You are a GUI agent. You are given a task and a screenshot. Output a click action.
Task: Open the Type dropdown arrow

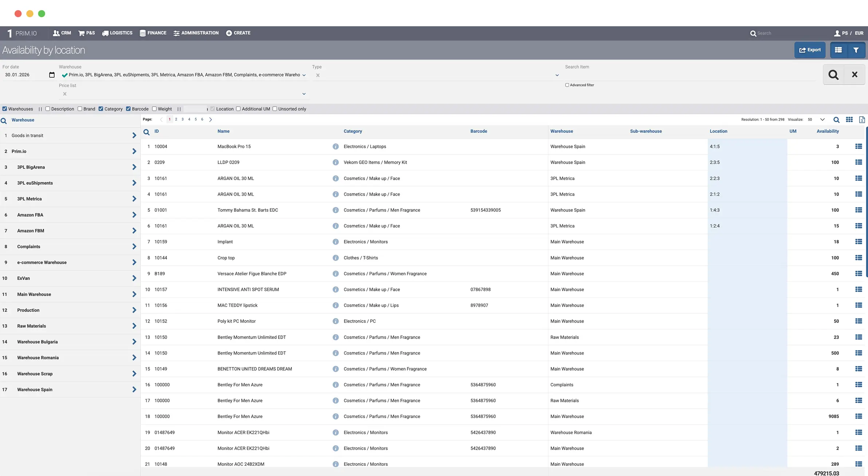tap(557, 75)
